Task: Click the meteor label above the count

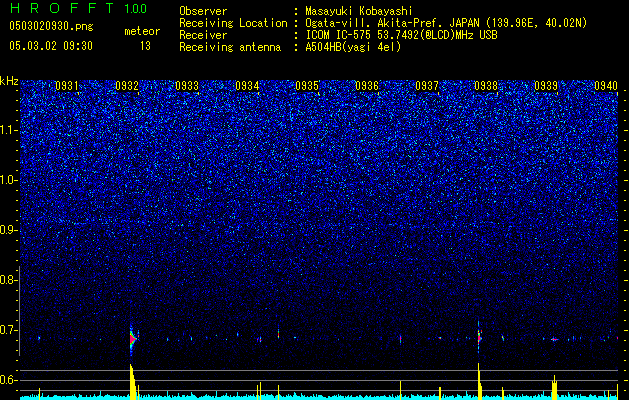Action: [x=142, y=31]
